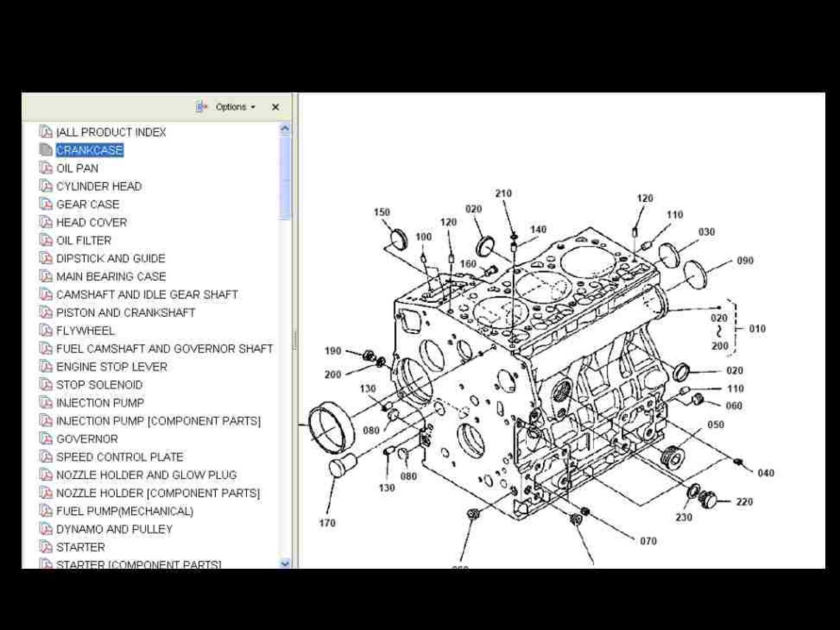
Task: Click the PDF icon beside STOP SOLENOID
Action: coord(46,384)
